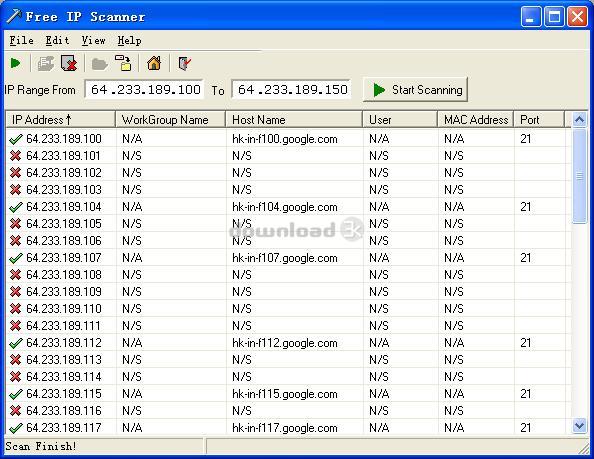Sort by the IP Address column header
594x459 pixels.
(61, 120)
